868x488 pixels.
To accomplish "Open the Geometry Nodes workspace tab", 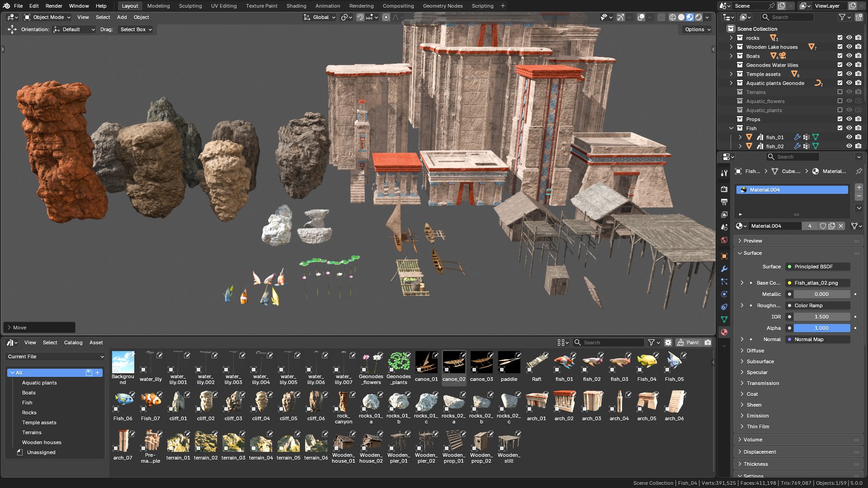I will pyautogui.click(x=442, y=6).
